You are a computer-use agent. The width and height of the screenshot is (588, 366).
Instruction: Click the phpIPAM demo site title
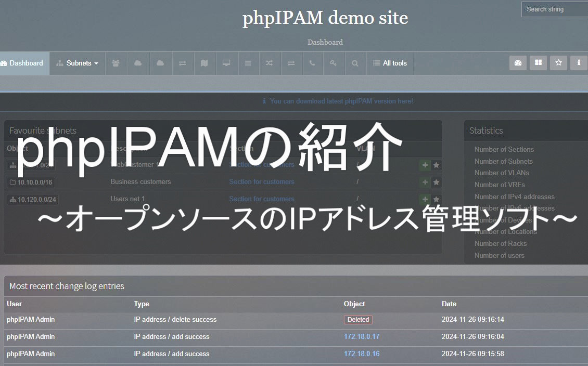coord(325,18)
